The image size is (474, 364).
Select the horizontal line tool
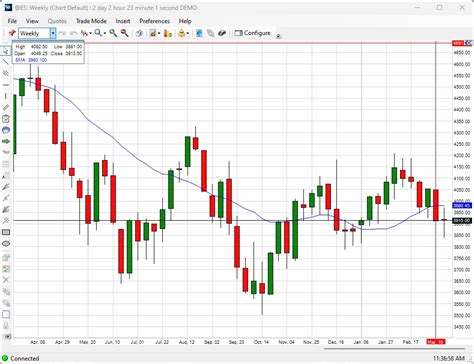click(x=6, y=85)
